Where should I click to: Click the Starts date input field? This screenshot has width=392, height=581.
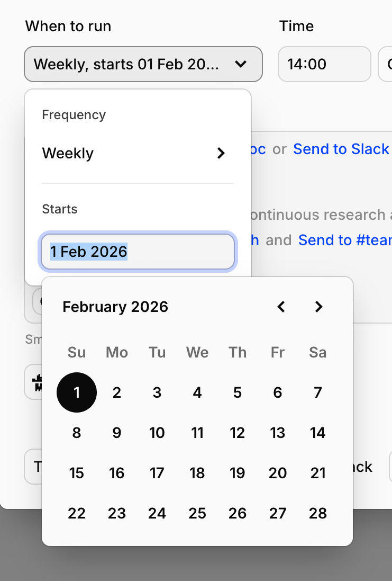click(x=138, y=252)
